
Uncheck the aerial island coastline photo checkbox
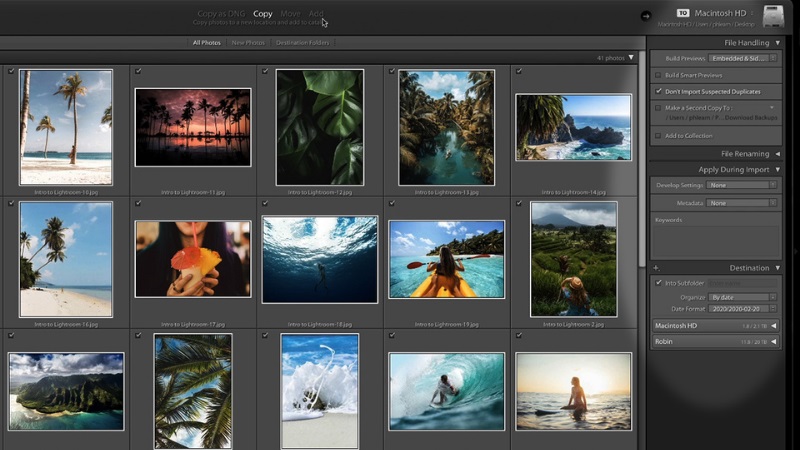coord(11,335)
